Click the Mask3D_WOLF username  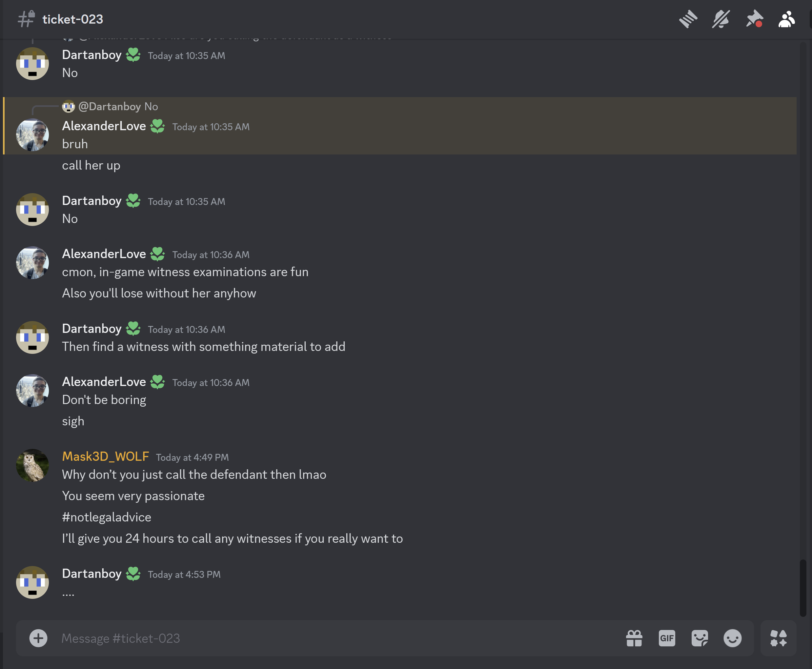(105, 456)
